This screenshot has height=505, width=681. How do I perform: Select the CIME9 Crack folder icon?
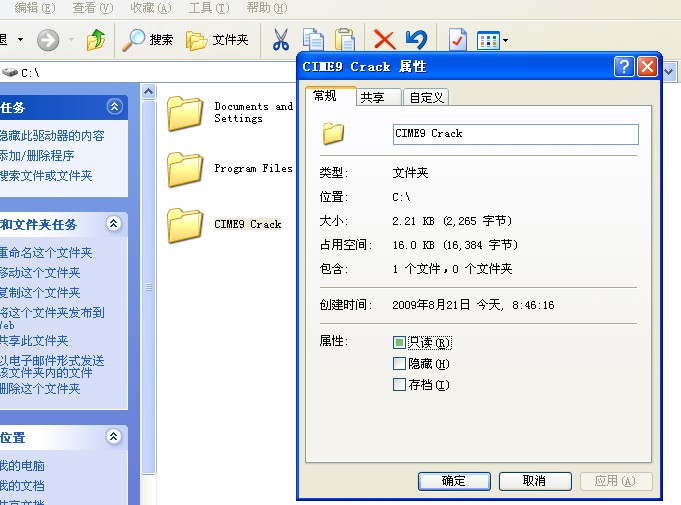(x=185, y=225)
